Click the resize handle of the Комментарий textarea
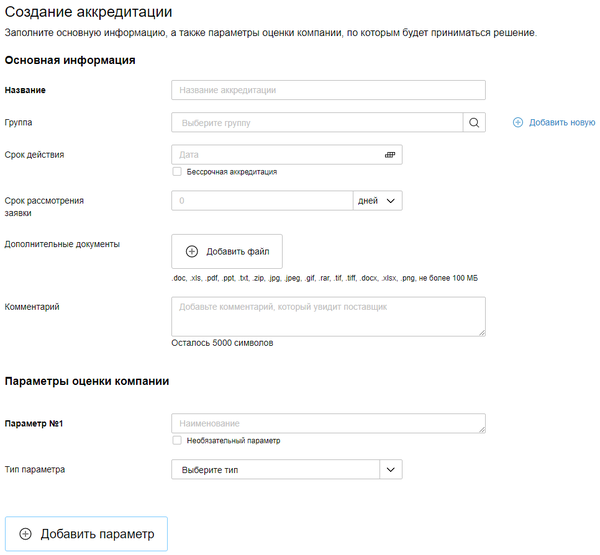600x555 pixels. pos(481,331)
